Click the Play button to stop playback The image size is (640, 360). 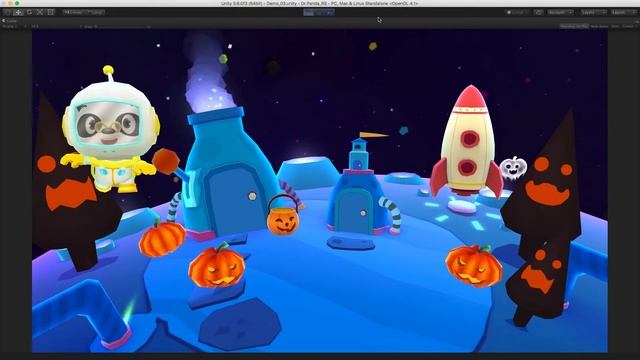(x=309, y=12)
